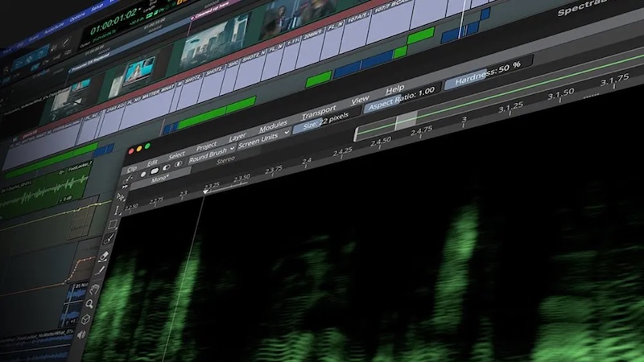The width and height of the screenshot is (644, 362).
Task: Choose the rounded rectangle brush shape
Action: coord(155,171)
